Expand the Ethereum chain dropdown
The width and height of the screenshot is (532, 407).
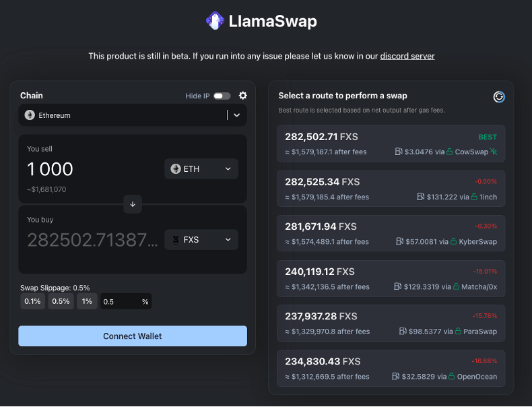(236, 115)
